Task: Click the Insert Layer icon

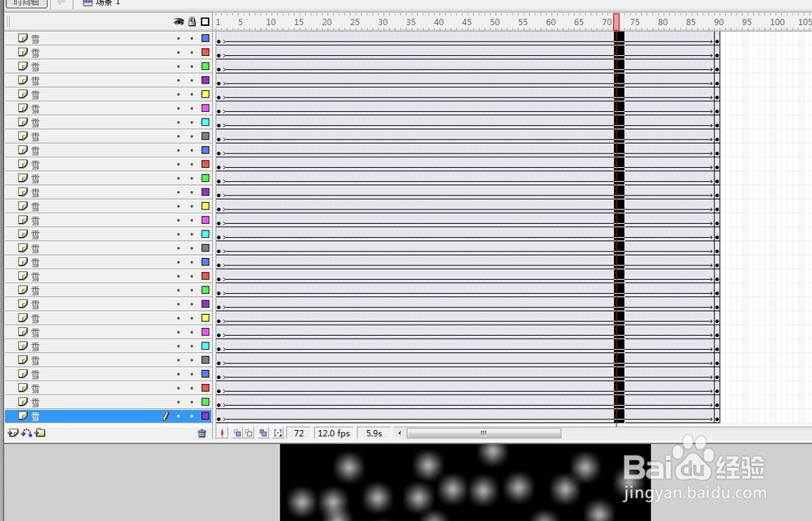Action: (x=13, y=433)
